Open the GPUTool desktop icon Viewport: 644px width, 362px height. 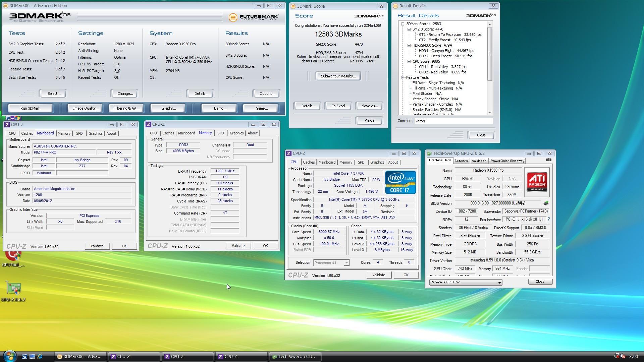(13, 259)
